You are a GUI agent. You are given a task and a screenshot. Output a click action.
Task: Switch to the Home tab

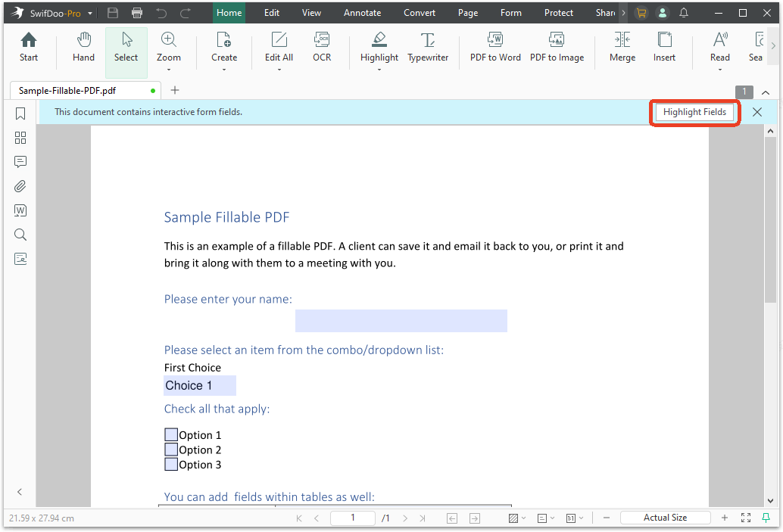tap(229, 13)
